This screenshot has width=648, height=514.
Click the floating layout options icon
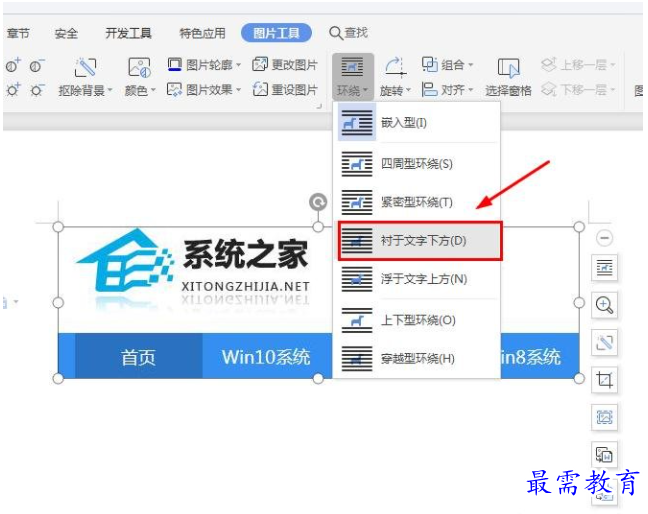tap(604, 268)
